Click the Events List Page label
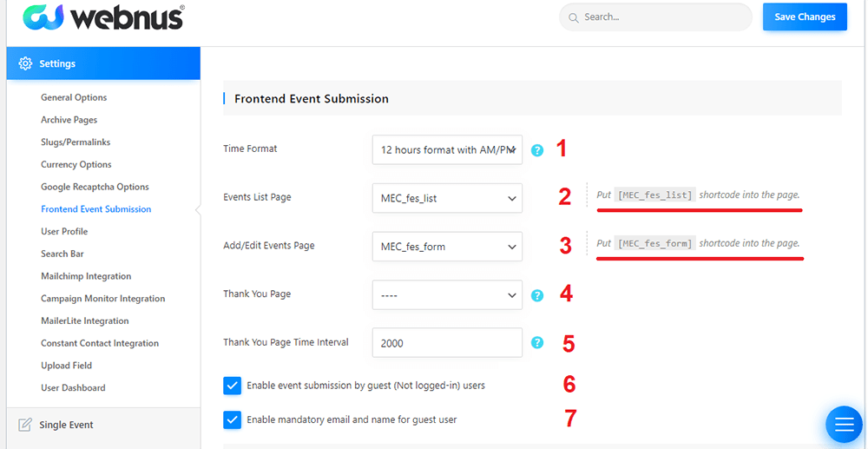This screenshot has height=449, width=868. click(x=257, y=196)
